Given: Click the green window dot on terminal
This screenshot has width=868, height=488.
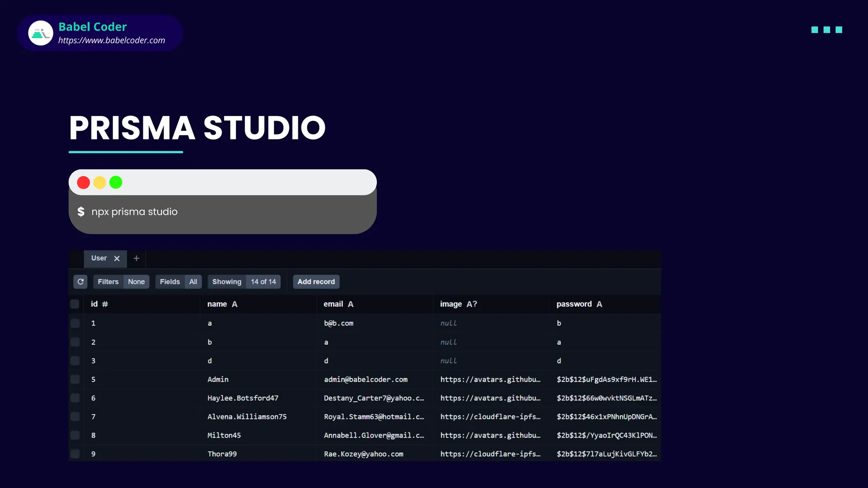Looking at the screenshot, I should pyautogui.click(x=116, y=183).
